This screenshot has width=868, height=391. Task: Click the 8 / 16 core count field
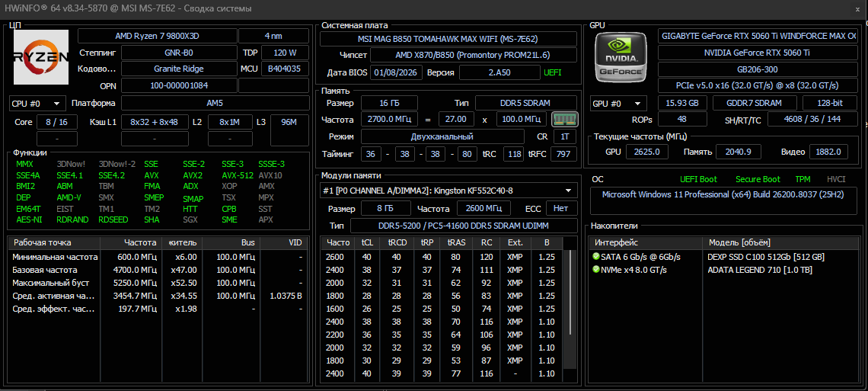pos(57,122)
